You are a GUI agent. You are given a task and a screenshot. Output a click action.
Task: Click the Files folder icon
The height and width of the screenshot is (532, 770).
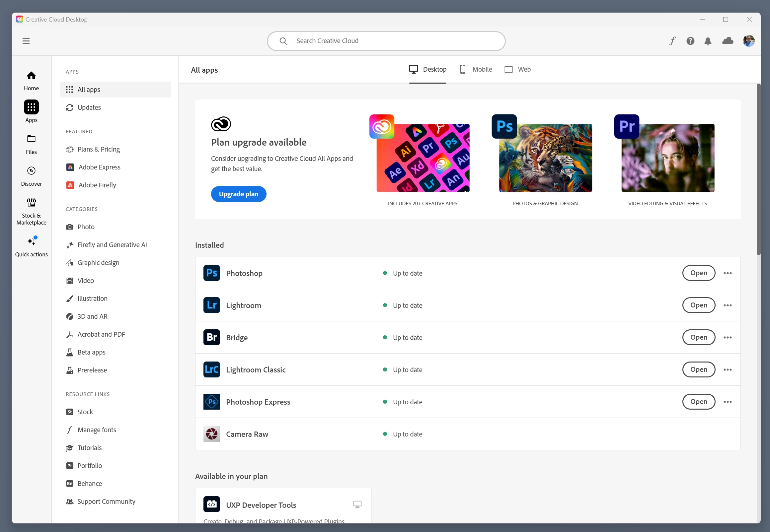click(x=31, y=144)
